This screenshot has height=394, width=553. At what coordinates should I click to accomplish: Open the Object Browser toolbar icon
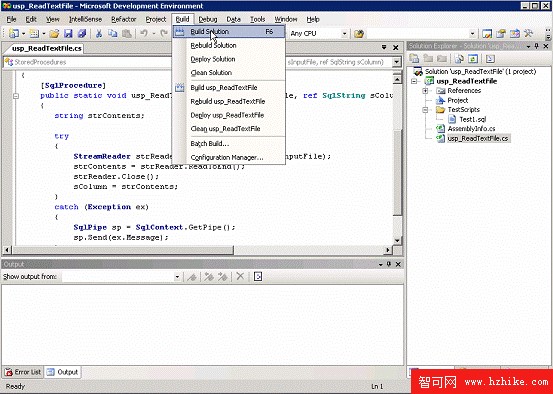point(515,34)
